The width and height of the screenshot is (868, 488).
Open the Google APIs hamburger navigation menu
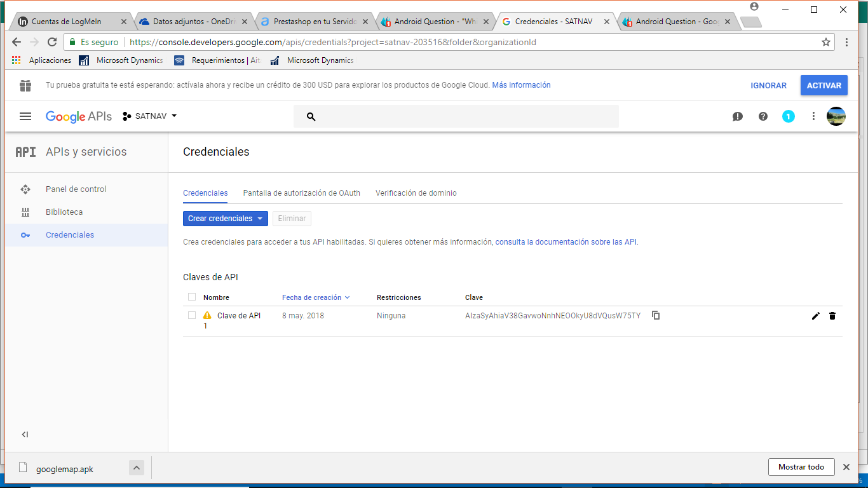(25, 116)
